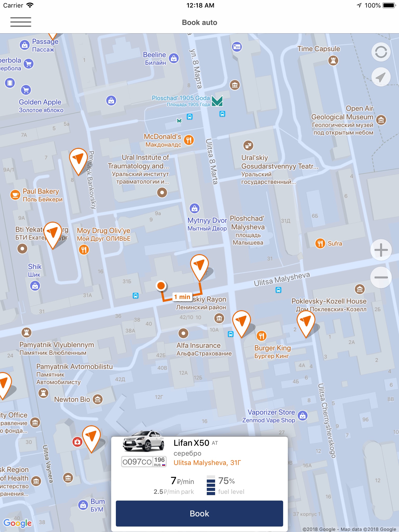The width and height of the screenshot is (399, 532).
Task: Select car marker on Ulitsa Vaynera
Action: click(x=91, y=439)
